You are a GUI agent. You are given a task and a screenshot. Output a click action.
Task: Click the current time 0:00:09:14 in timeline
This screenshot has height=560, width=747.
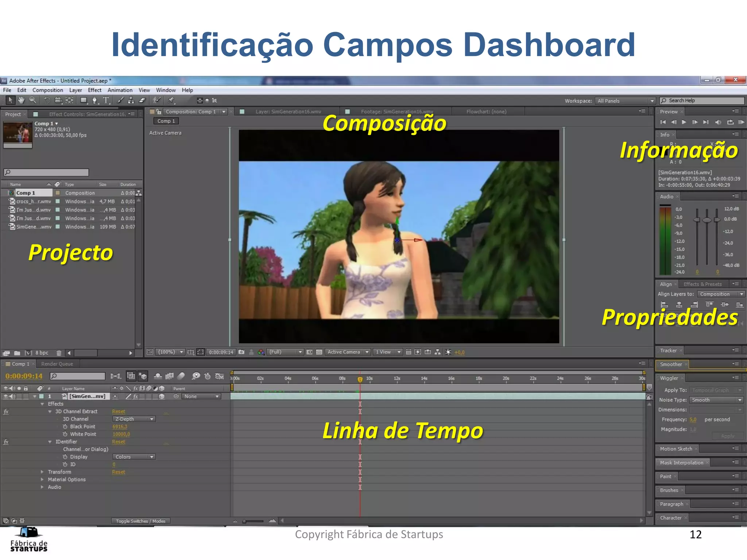(24, 376)
